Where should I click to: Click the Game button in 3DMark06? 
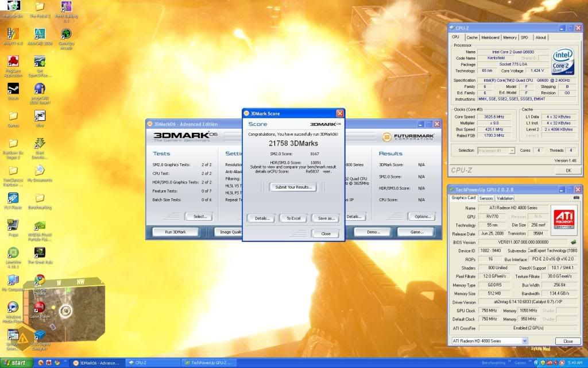pos(417,232)
